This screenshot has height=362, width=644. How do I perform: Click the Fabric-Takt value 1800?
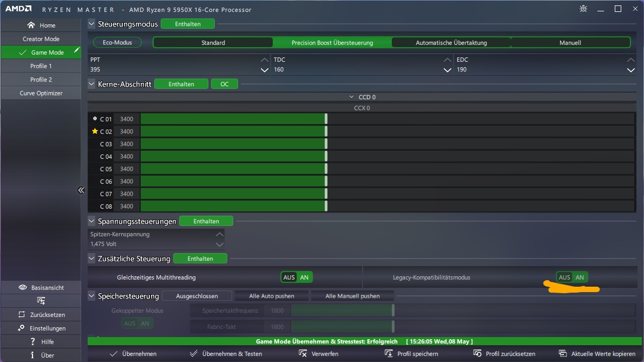click(x=277, y=327)
